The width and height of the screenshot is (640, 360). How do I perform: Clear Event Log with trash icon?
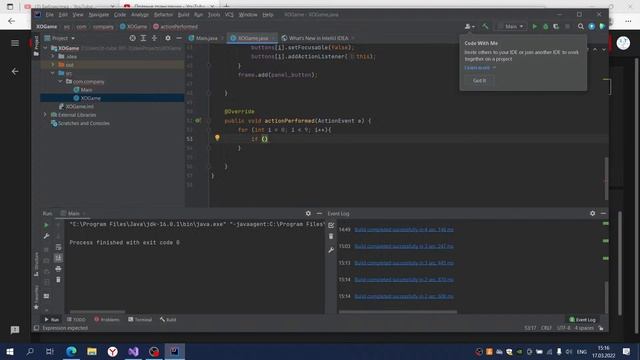coord(331,236)
